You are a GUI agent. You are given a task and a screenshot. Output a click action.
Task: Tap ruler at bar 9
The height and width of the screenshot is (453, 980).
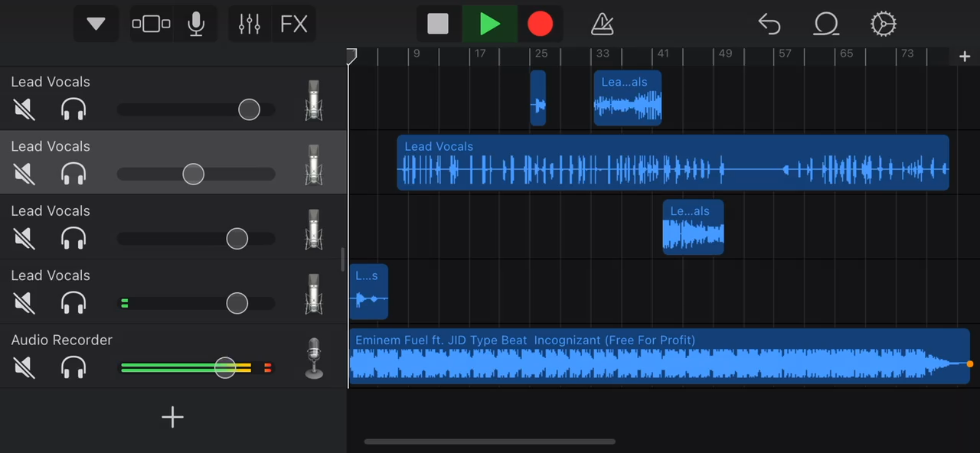416,54
